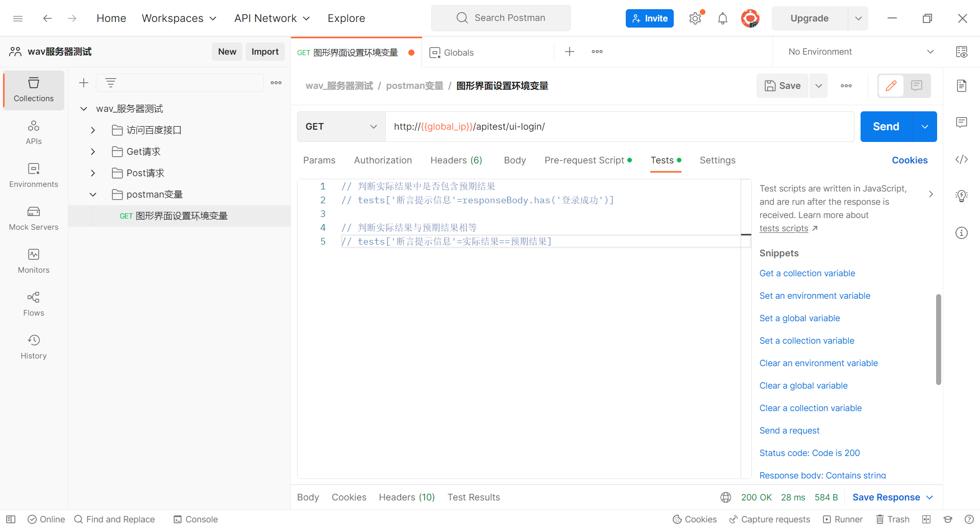Switch to comment mode icon

(x=917, y=86)
